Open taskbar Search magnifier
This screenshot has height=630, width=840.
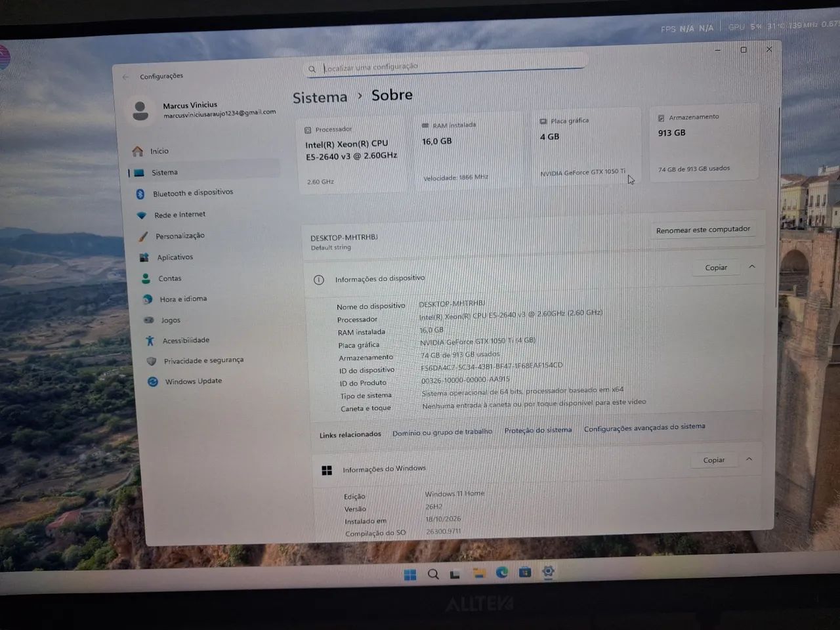(x=433, y=574)
